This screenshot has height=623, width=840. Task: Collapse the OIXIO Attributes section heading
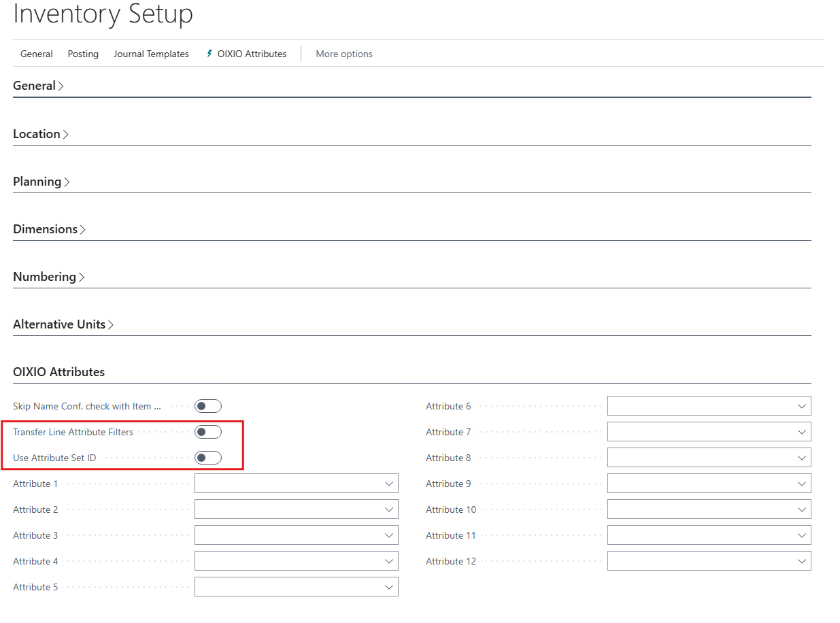tap(59, 372)
